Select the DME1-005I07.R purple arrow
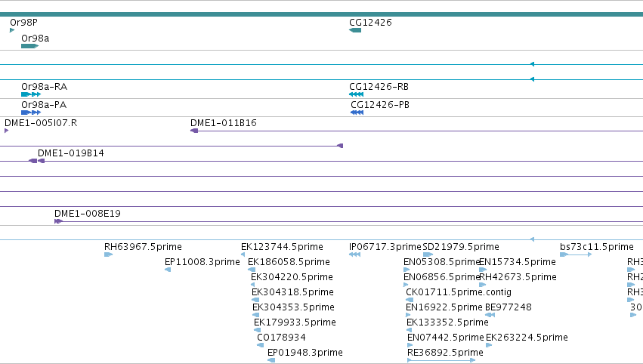643x364 pixels. point(6,131)
